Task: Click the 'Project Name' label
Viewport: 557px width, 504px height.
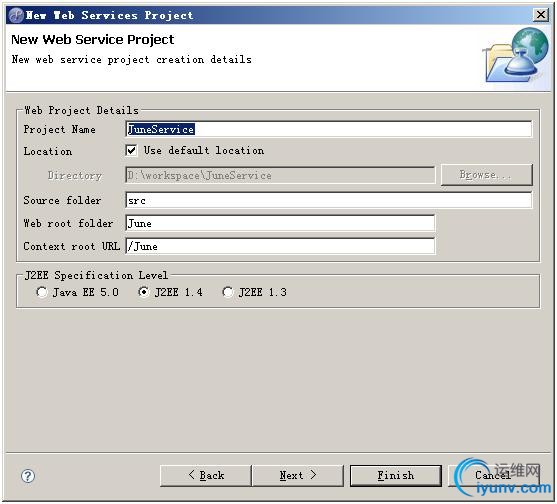Action: 60,129
